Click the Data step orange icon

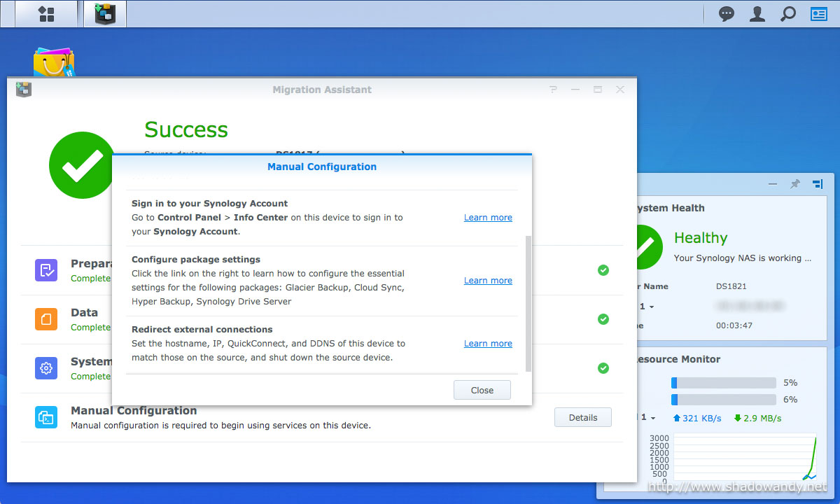coord(46,319)
